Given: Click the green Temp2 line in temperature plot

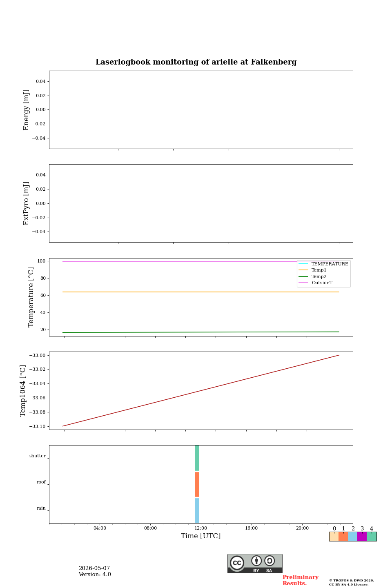Looking at the screenshot, I should (201, 332).
